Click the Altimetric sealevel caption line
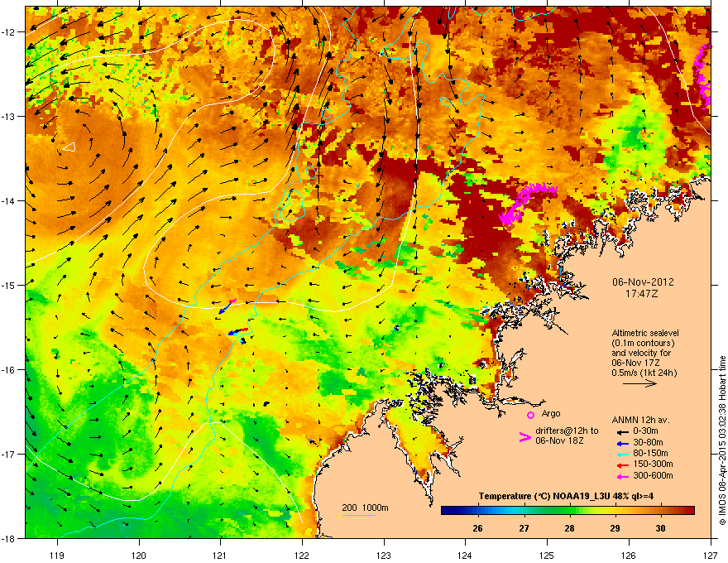728x563 pixels. [645, 333]
